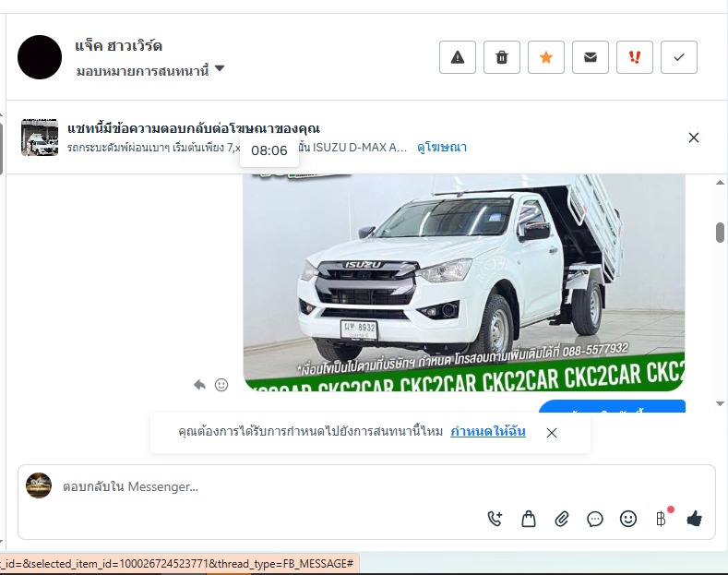
Task: Open emoji picker in reply toolbar
Action: (x=628, y=519)
